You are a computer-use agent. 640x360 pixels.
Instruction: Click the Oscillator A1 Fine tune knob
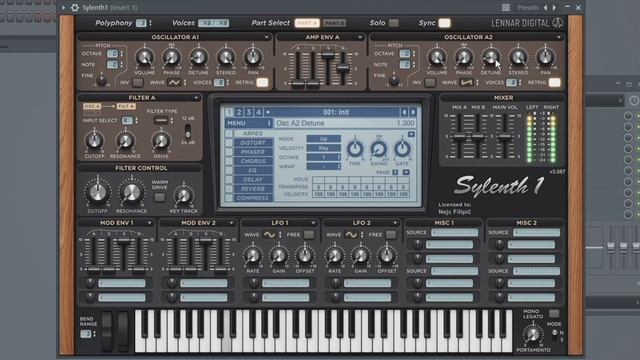click(102, 80)
